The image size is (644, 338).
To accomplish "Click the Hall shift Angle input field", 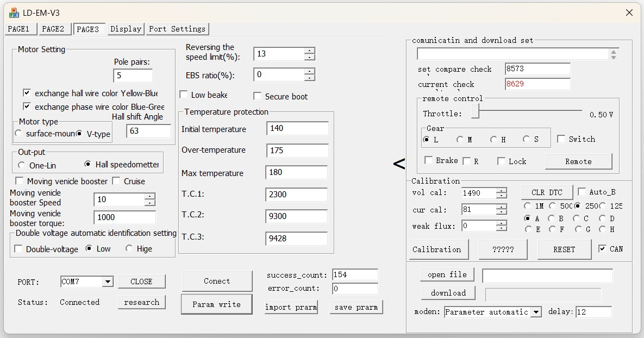I will 148,131.
